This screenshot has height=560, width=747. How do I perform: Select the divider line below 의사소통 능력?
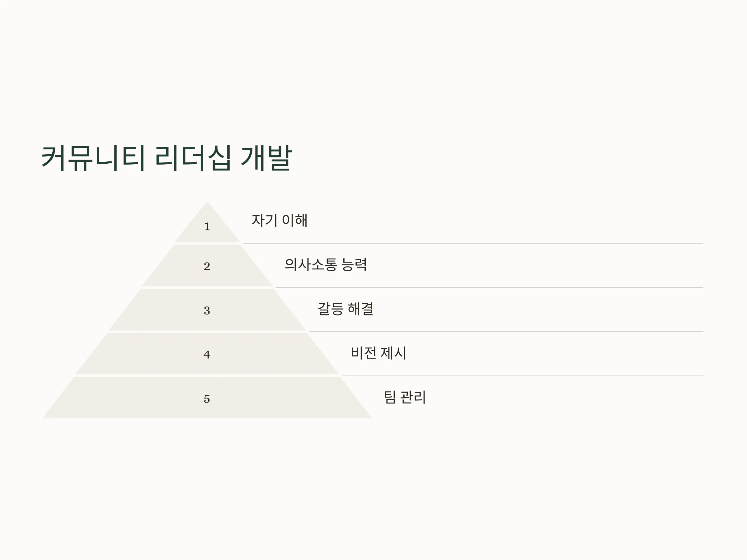489,287
